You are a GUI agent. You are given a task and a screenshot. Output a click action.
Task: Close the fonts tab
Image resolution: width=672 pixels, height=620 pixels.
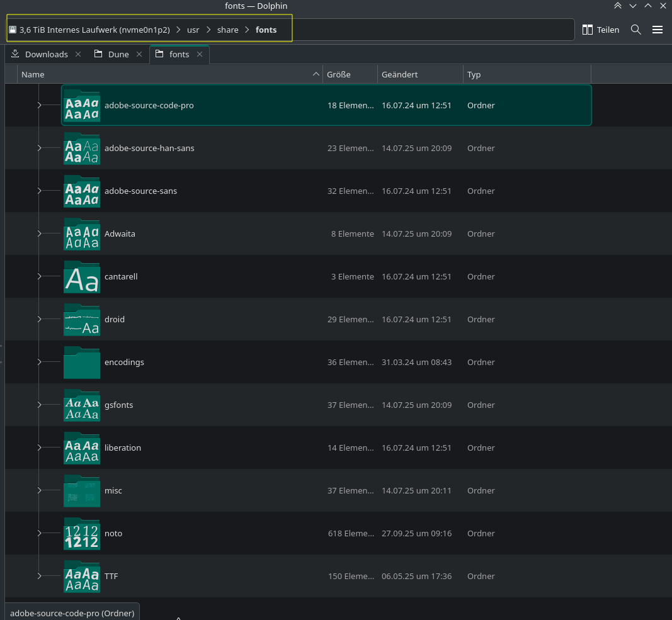pos(200,54)
